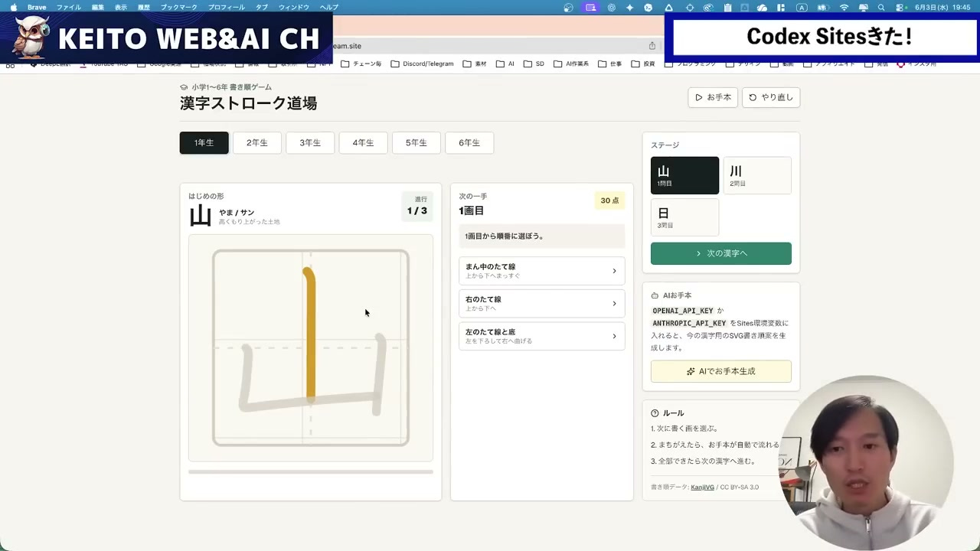Go to 次の漢字へ
The width and height of the screenshot is (980, 551).
[721, 253]
